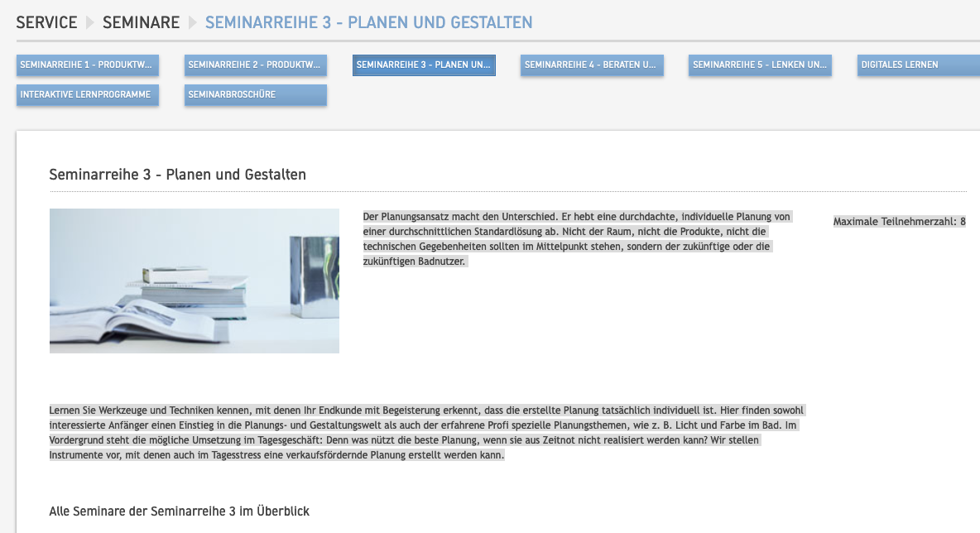
Task: Open the Seminarreihe 4 – Beraten u... tab
Action: pos(592,65)
